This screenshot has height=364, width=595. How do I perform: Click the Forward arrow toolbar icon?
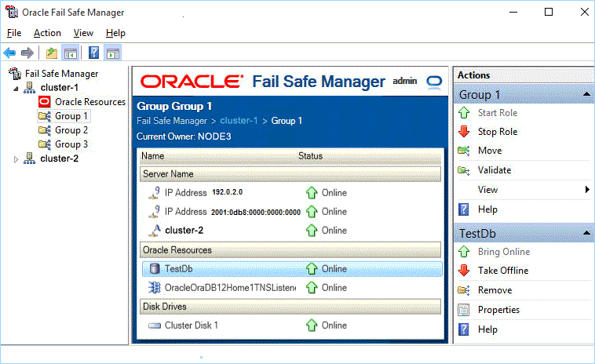coord(27,53)
